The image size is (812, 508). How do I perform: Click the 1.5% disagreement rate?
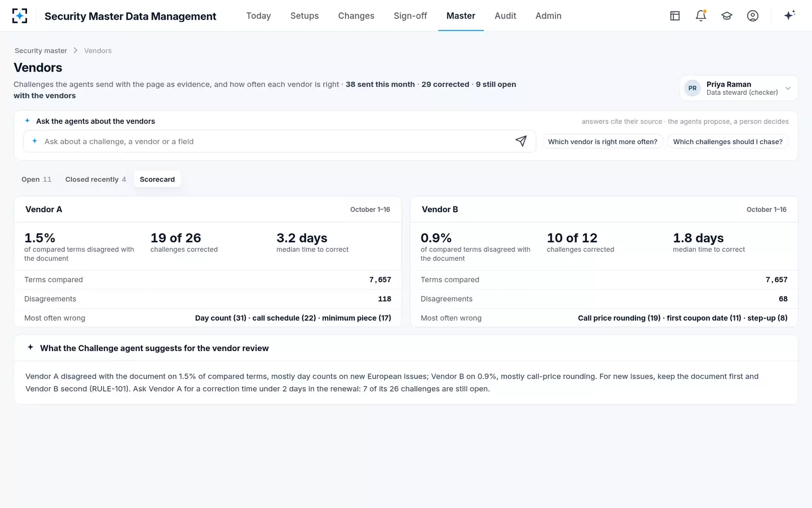(x=40, y=238)
